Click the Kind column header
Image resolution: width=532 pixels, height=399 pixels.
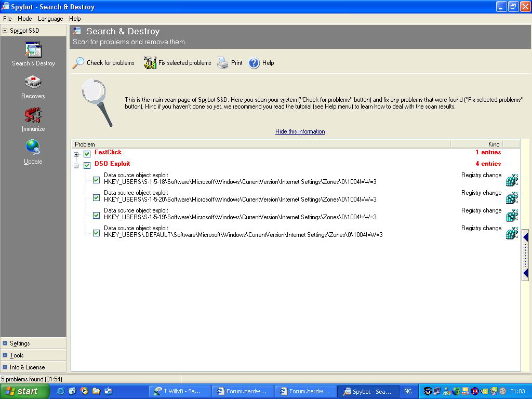pyautogui.click(x=477, y=144)
